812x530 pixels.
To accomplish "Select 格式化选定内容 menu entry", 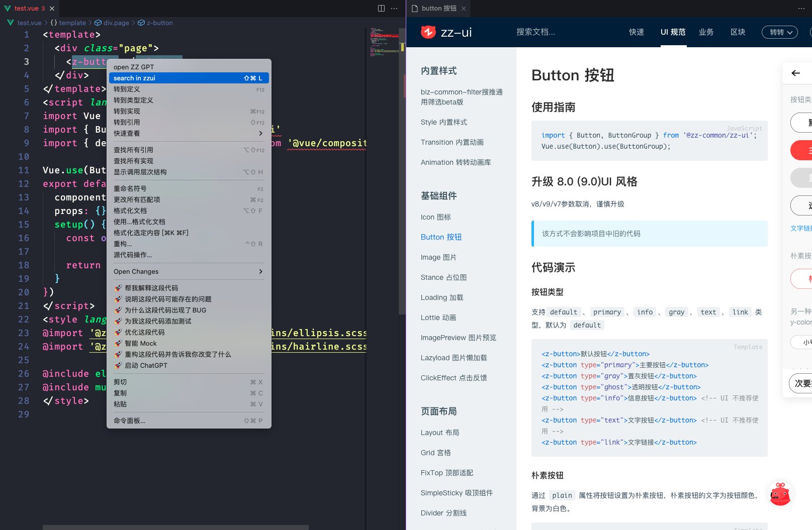I will [x=189, y=233].
